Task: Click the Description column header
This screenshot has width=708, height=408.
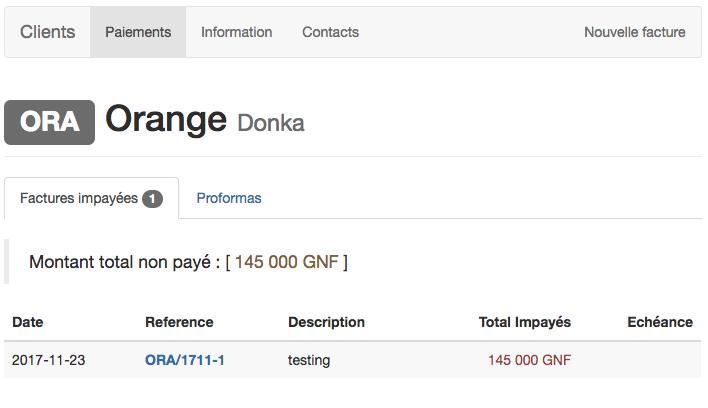Action: (x=326, y=322)
